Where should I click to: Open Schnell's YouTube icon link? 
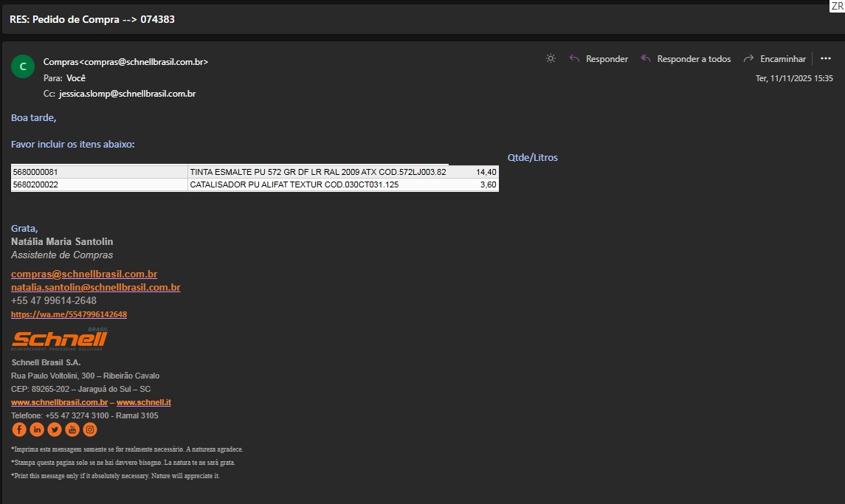72,429
